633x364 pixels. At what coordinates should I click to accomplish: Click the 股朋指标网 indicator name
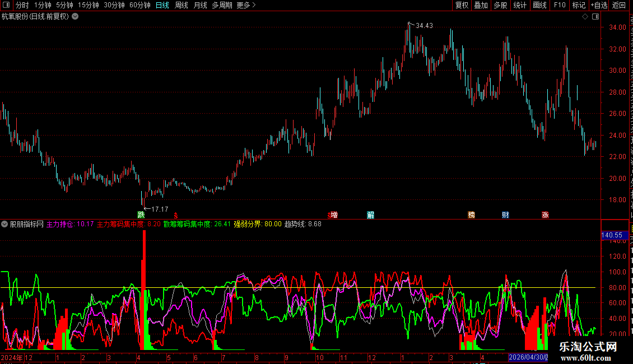click(x=27, y=224)
